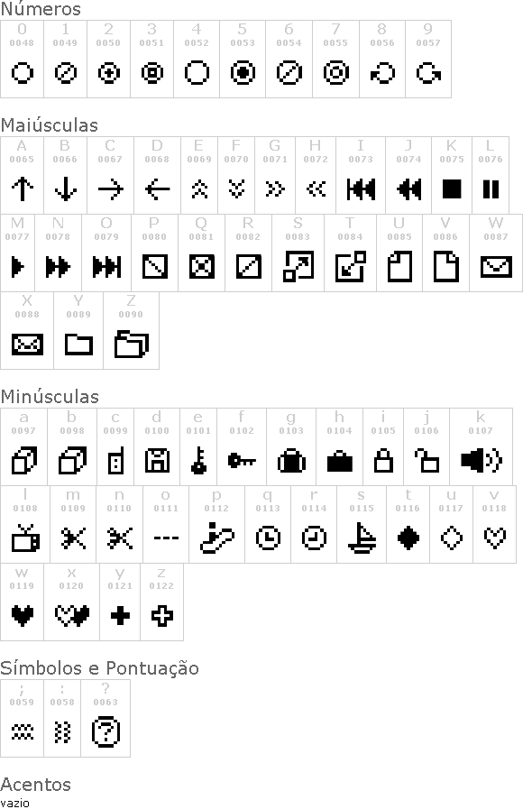Click the up arrow glyph under A
The image size is (532, 809).
coord(23,188)
